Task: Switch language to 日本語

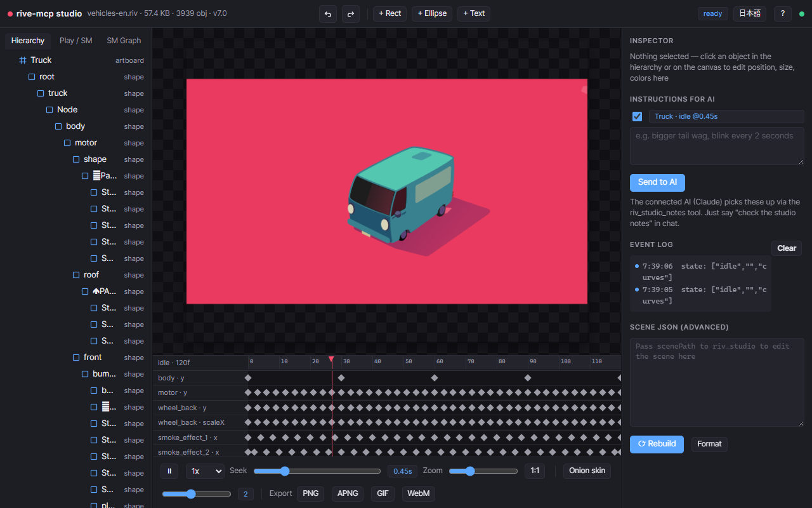Action: [749, 13]
